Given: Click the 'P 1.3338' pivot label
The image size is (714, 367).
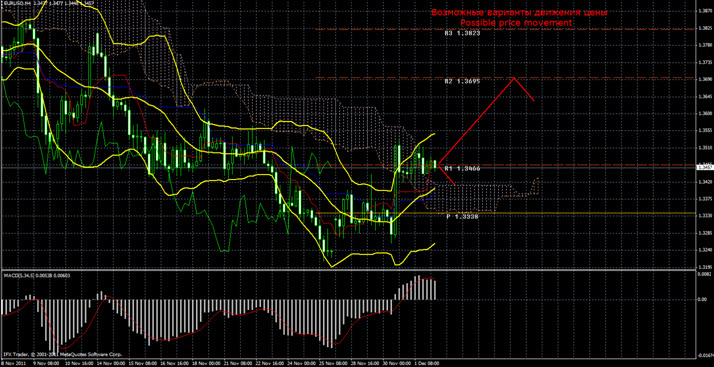Looking at the screenshot, I should click(462, 217).
